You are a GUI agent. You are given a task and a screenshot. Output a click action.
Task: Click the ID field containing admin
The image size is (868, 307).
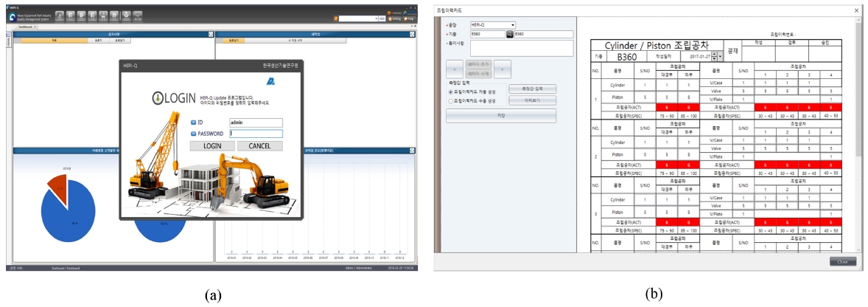pos(255,123)
